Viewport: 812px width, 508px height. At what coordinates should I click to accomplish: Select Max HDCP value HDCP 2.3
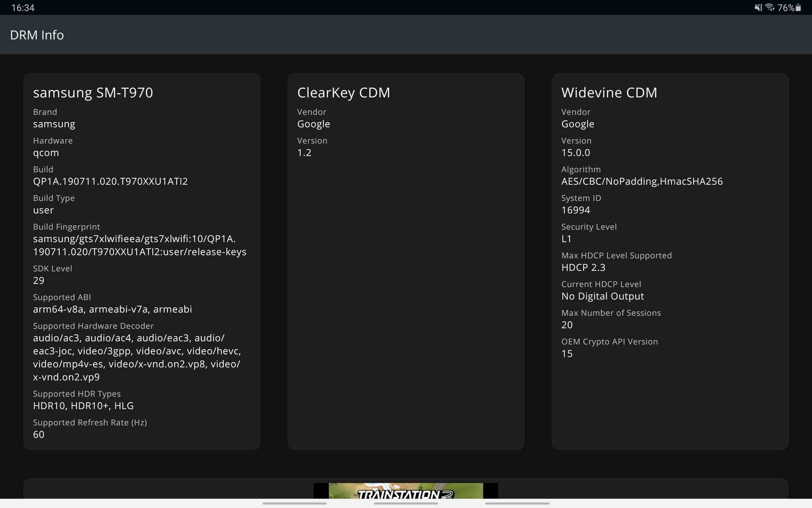[x=583, y=268]
